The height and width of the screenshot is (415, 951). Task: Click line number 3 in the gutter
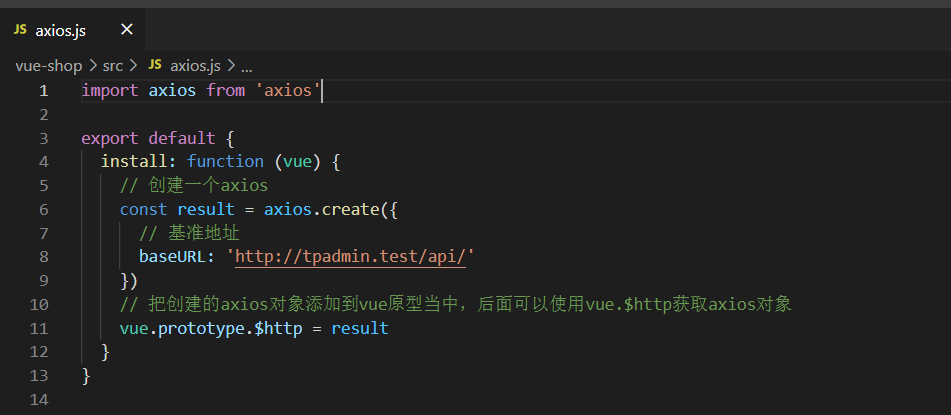point(43,138)
